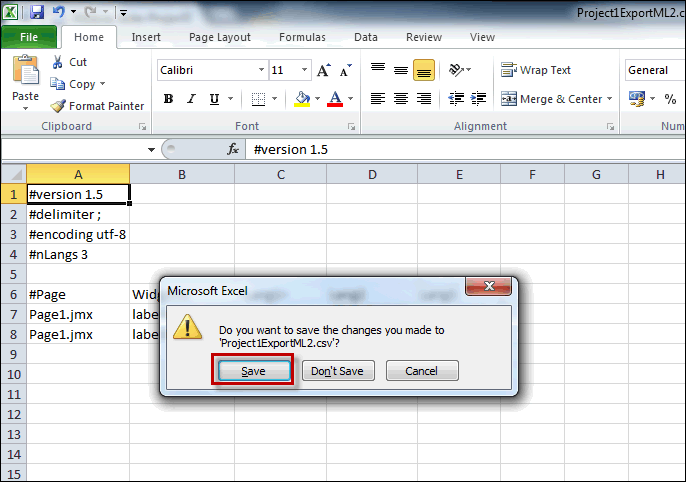Toggle Underline formatting

coord(214,99)
